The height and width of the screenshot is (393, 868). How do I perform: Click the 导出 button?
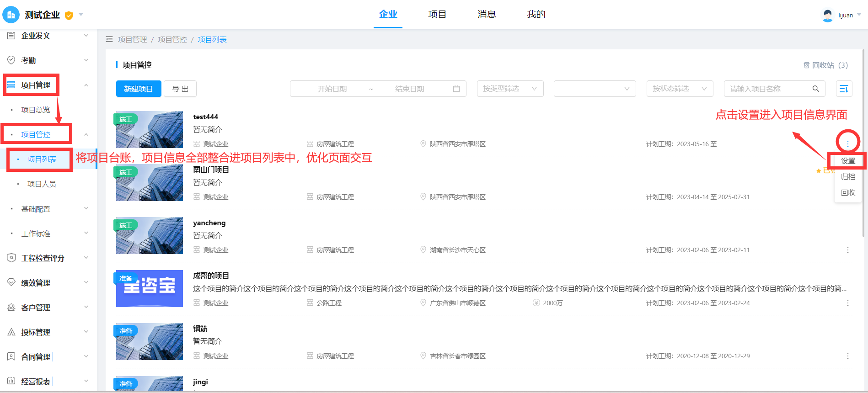pos(180,89)
